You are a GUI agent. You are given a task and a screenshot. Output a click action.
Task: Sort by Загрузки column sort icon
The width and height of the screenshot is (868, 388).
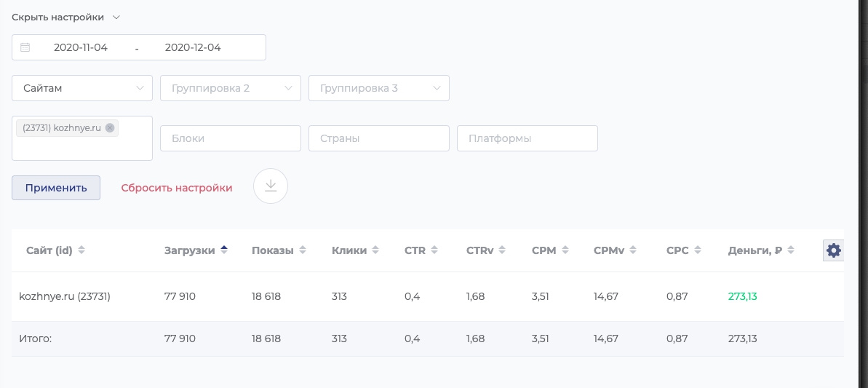point(224,250)
